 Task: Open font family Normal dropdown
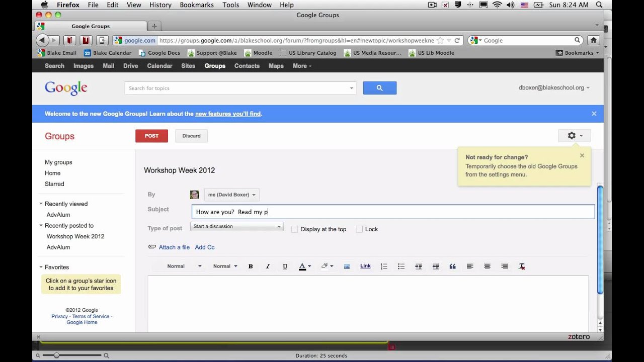[184, 266]
